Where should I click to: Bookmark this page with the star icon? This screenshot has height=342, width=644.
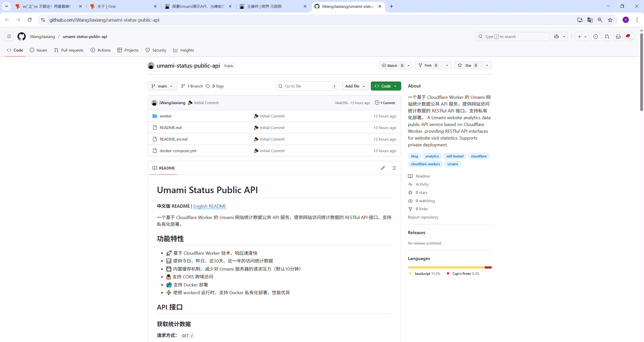pos(610,20)
